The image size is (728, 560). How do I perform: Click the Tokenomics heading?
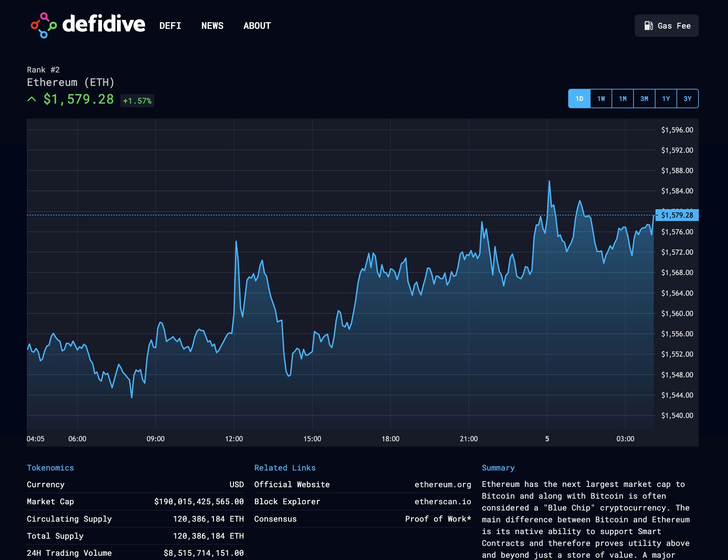coord(50,468)
